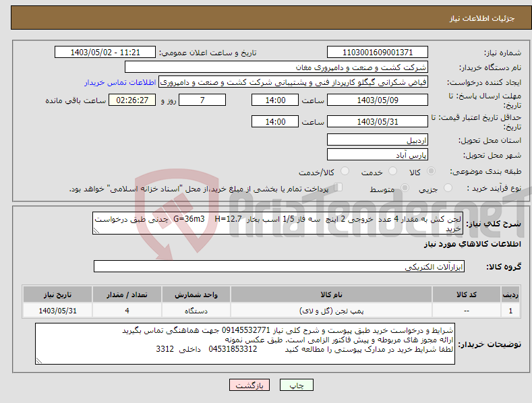The image size is (532, 403).
Task: Click the response deadline date 1403/05/09
Action: (x=378, y=100)
